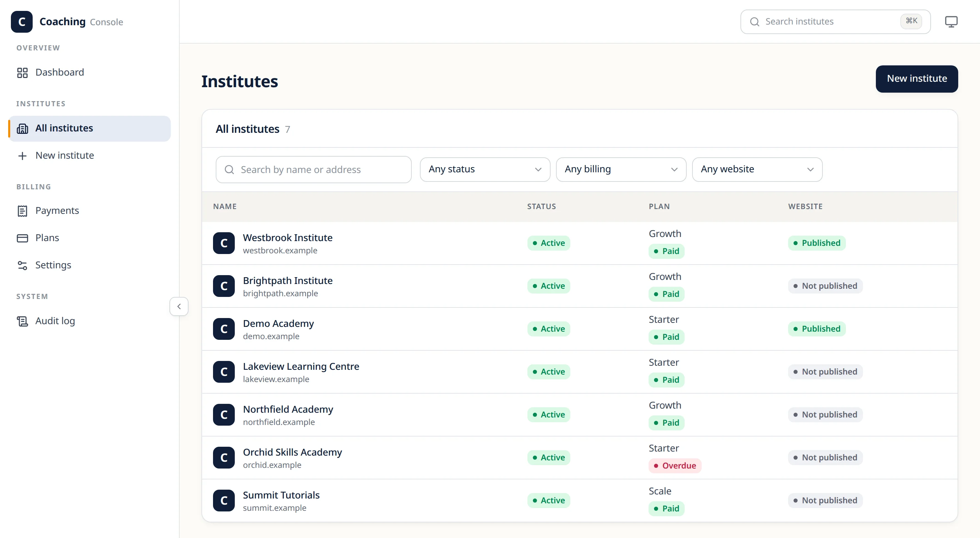The height and width of the screenshot is (538, 980).
Task: Go to Payments in the sidebar
Action: 89,211
